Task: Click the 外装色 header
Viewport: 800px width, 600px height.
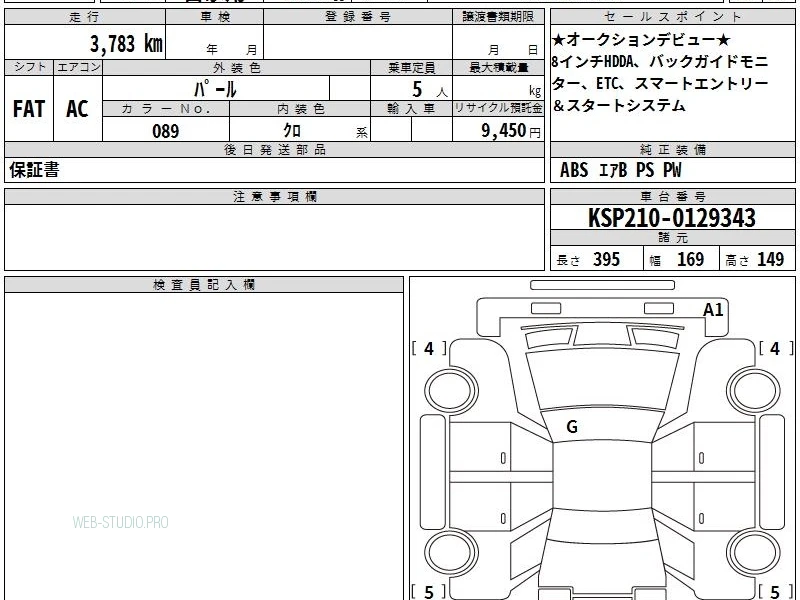Action: 236,68
